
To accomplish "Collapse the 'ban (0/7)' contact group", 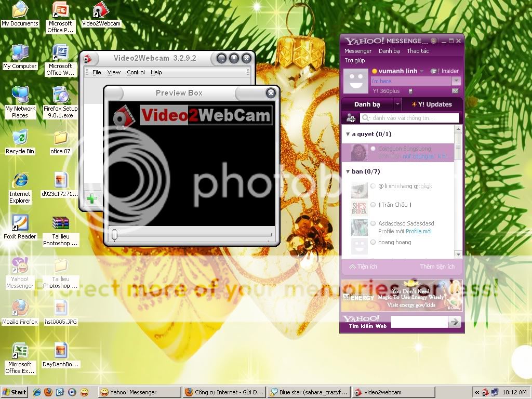I will pos(348,171).
